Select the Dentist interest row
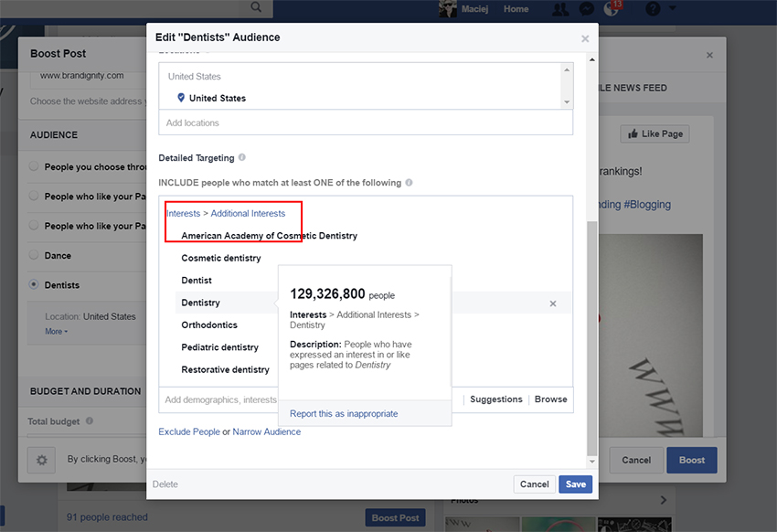The width and height of the screenshot is (777, 532). 197,281
